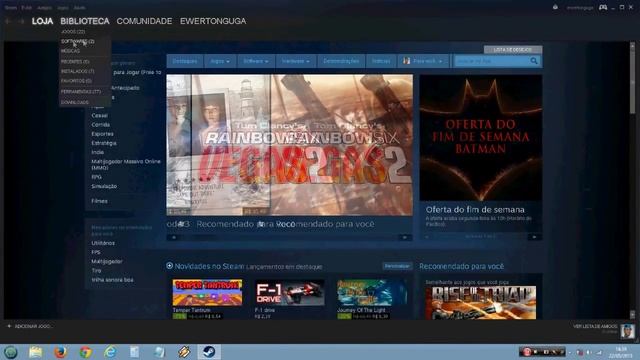Screen dimensions: 640x360
Task: Launch Google Chrome from the taskbar
Action: point(85,352)
